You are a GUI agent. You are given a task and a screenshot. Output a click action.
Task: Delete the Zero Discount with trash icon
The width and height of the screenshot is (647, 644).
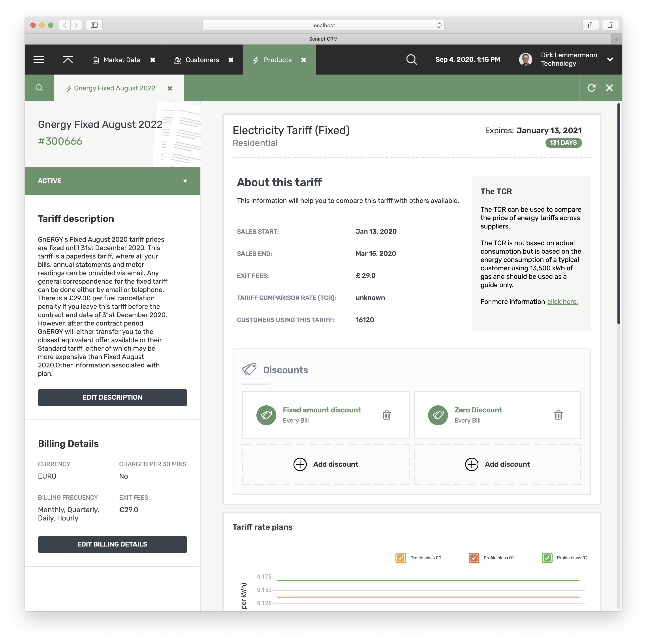click(x=558, y=415)
